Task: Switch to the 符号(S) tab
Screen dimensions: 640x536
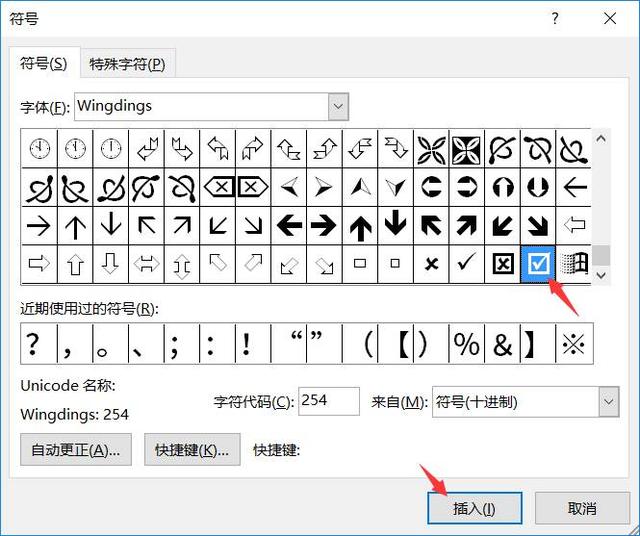Action: [x=44, y=64]
